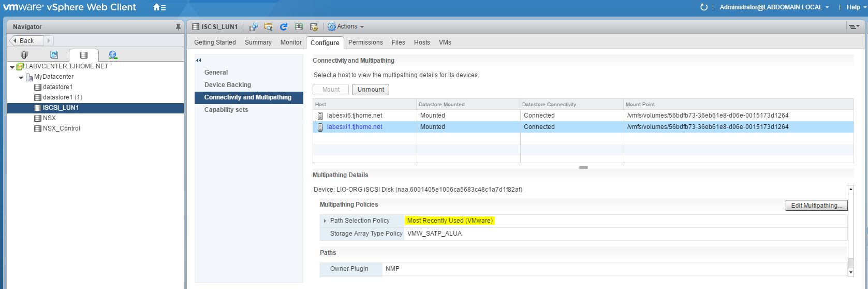The image size is (868, 289).
Task: Sort by the Host column header
Action: click(x=365, y=104)
